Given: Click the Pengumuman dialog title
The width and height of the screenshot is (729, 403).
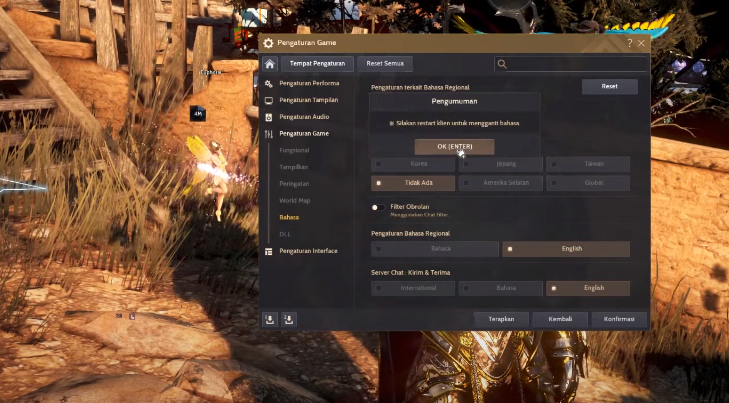Looking at the screenshot, I should pyautogui.click(x=454, y=101).
